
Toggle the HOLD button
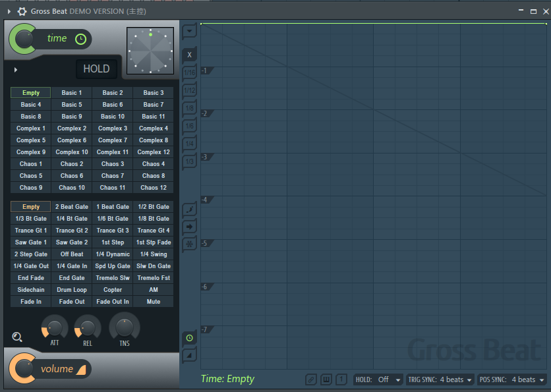pos(96,69)
